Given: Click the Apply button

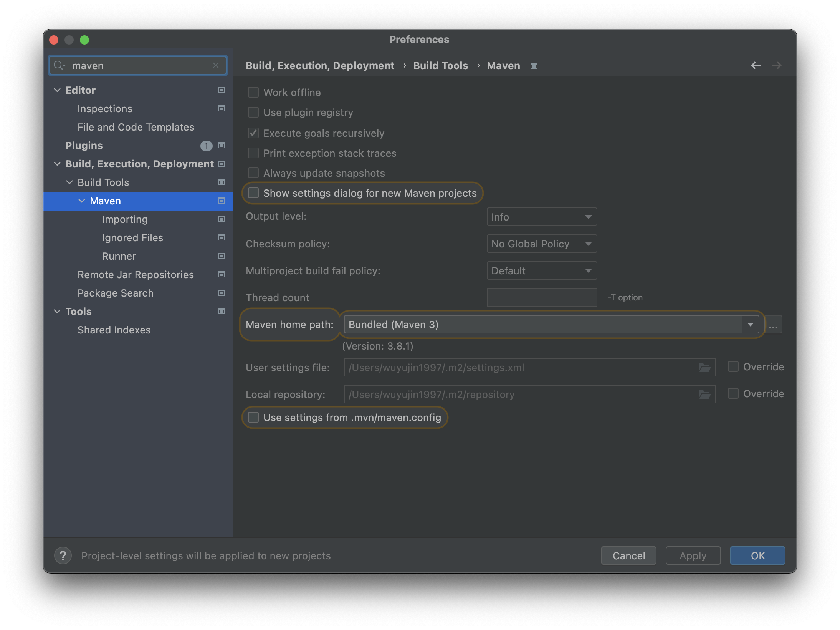Looking at the screenshot, I should (693, 555).
